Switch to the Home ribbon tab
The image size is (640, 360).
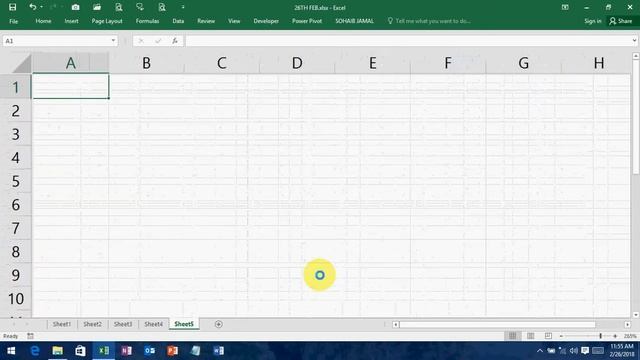43,21
